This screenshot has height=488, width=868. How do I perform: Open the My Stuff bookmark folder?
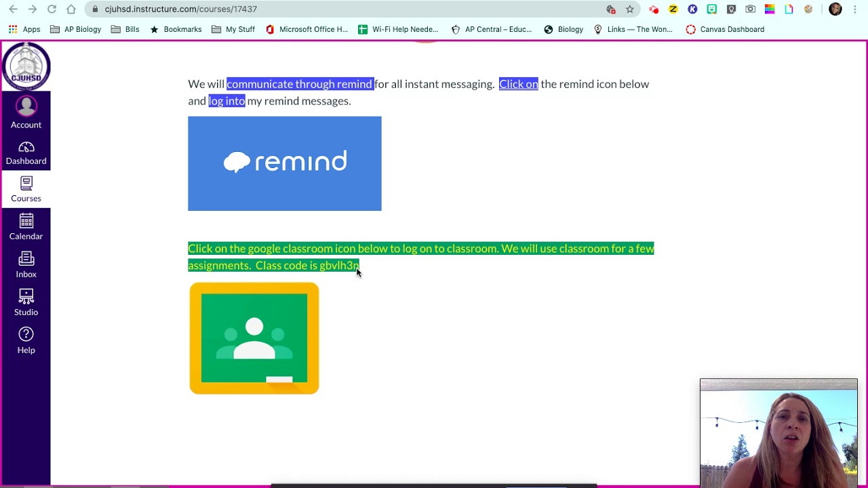click(233, 29)
